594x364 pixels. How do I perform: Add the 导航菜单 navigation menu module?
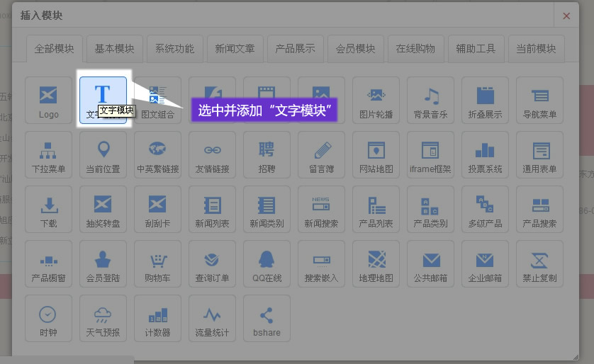pyautogui.click(x=539, y=100)
